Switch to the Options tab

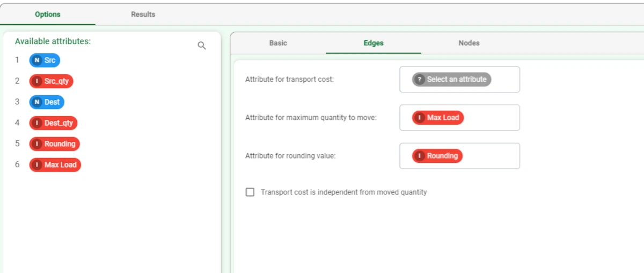pyautogui.click(x=48, y=15)
